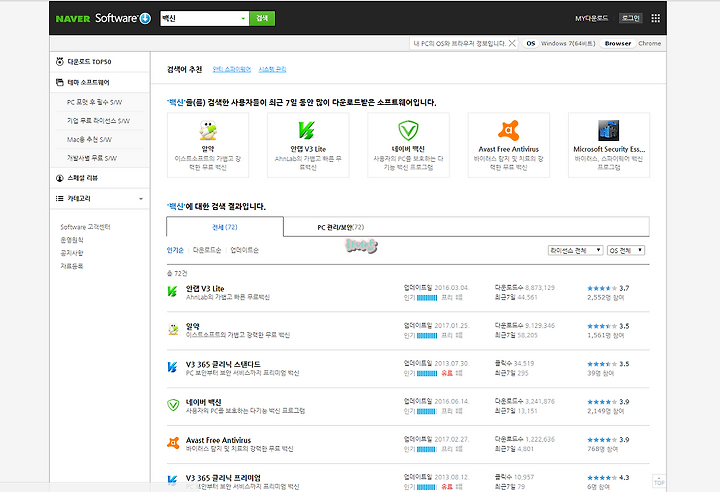Click the 로그인 button
This screenshot has height=492, width=720.
[x=630, y=18]
